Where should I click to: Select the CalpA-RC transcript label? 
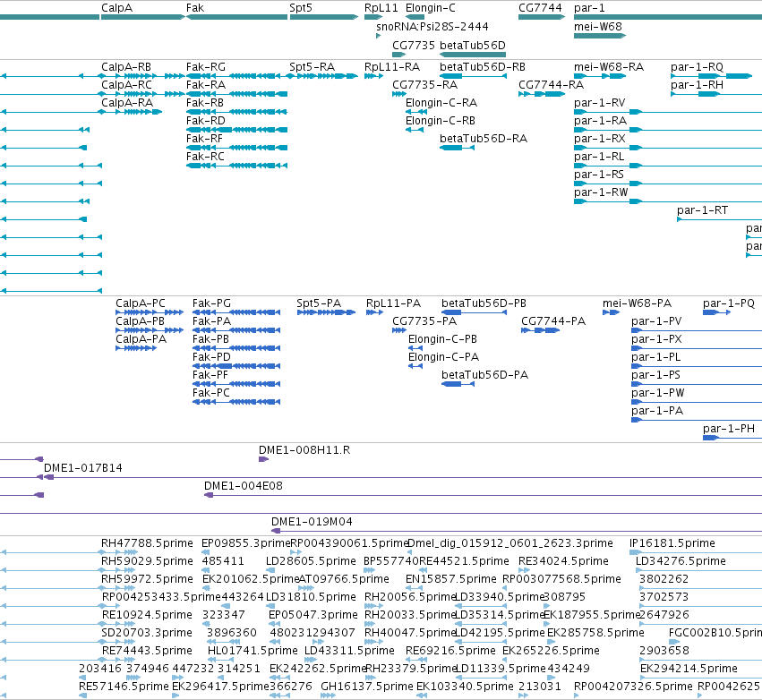tap(126, 84)
